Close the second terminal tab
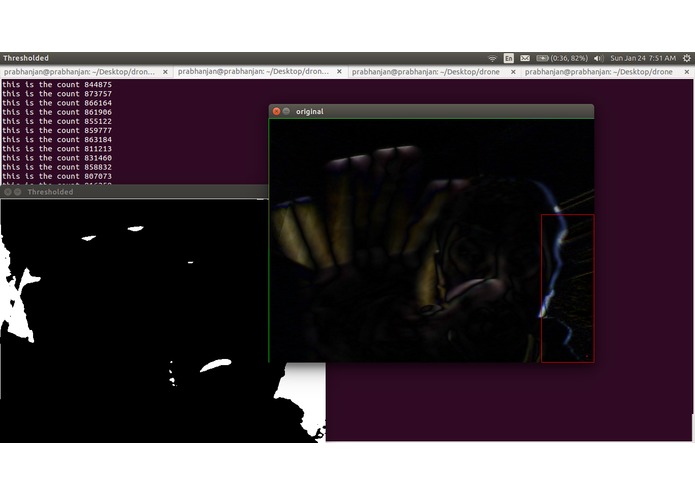 (340, 71)
